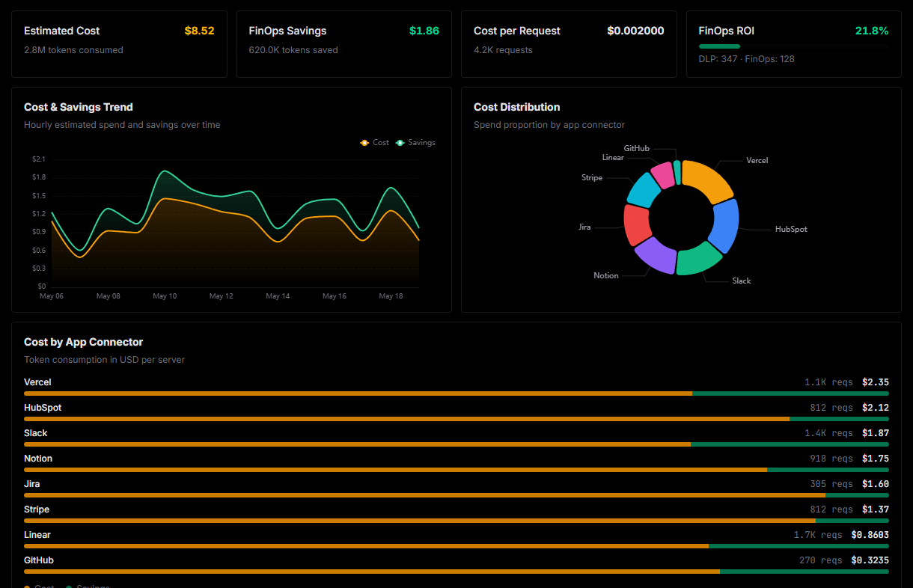Click the $2.1 y-axis label
The width and height of the screenshot is (913, 588).
pos(39,159)
